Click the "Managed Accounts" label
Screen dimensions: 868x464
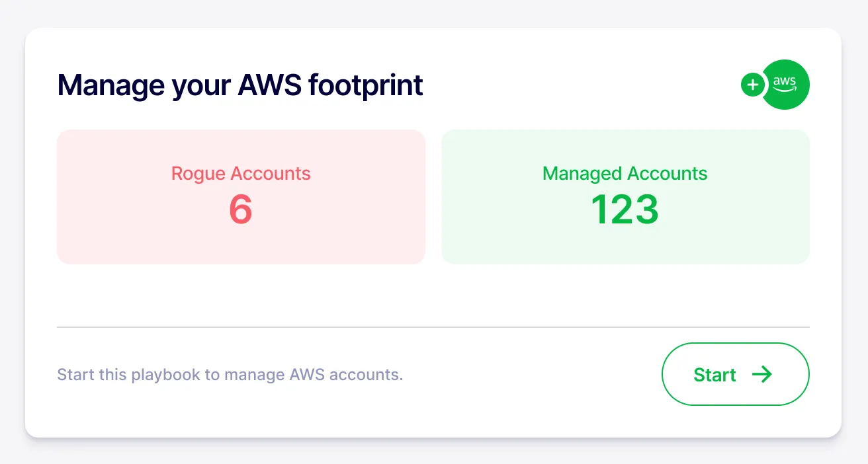(x=625, y=174)
